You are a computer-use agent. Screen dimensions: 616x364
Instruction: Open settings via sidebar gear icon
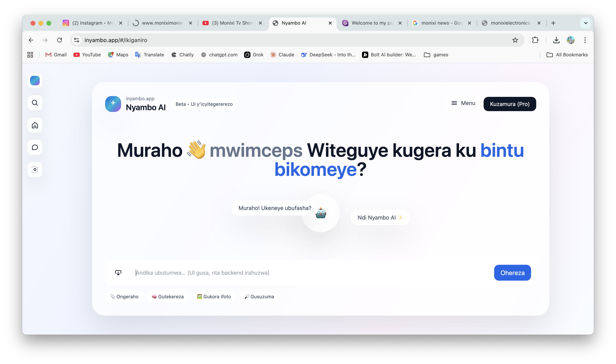(x=35, y=169)
